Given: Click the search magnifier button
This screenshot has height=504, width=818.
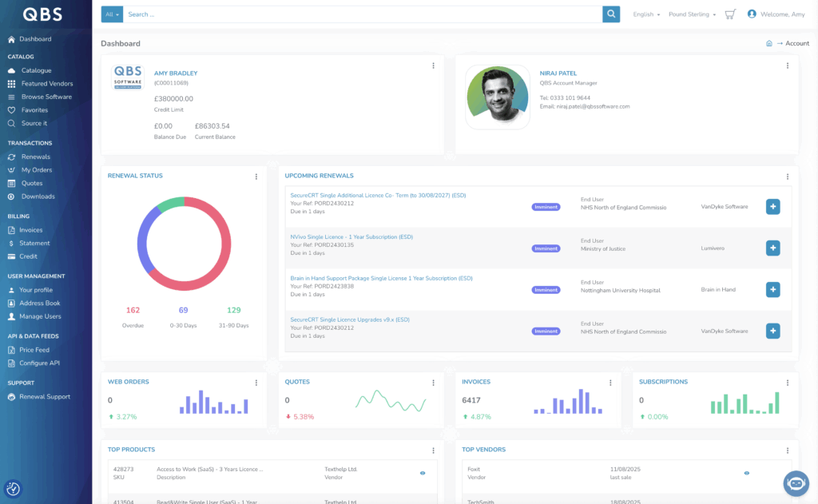Looking at the screenshot, I should pyautogui.click(x=611, y=14).
